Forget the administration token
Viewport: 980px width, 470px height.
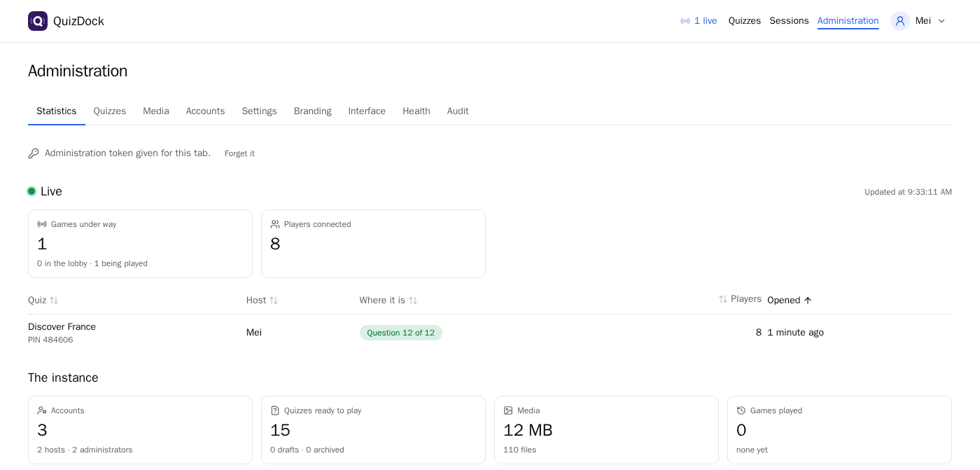239,153
